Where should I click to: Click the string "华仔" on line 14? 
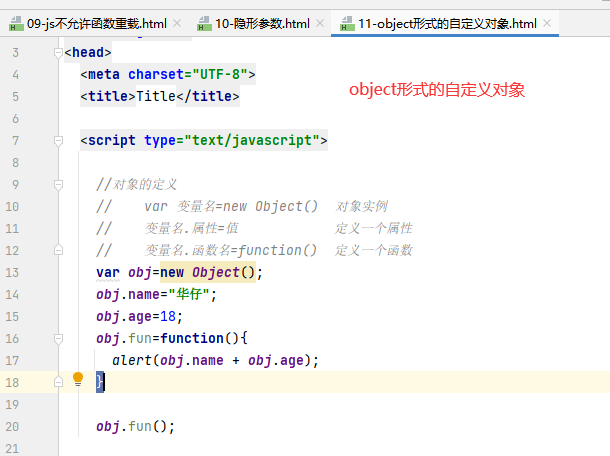189,294
